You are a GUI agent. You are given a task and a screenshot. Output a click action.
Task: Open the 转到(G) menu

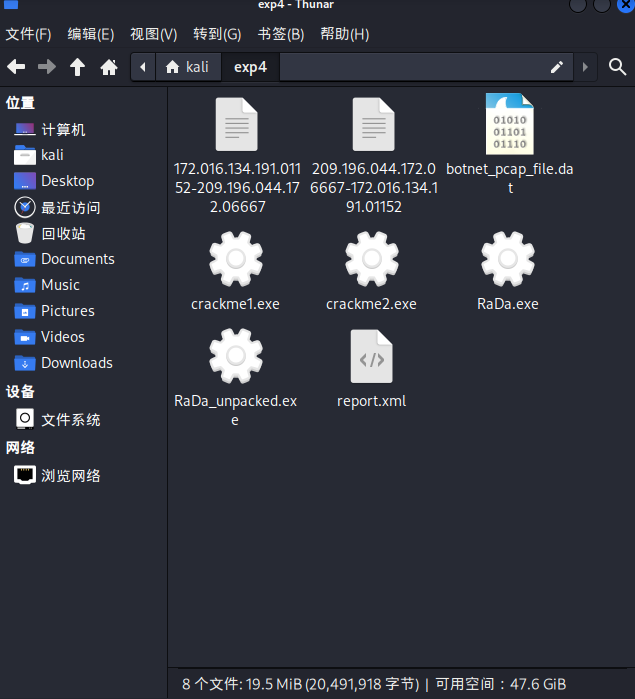(217, 34)
